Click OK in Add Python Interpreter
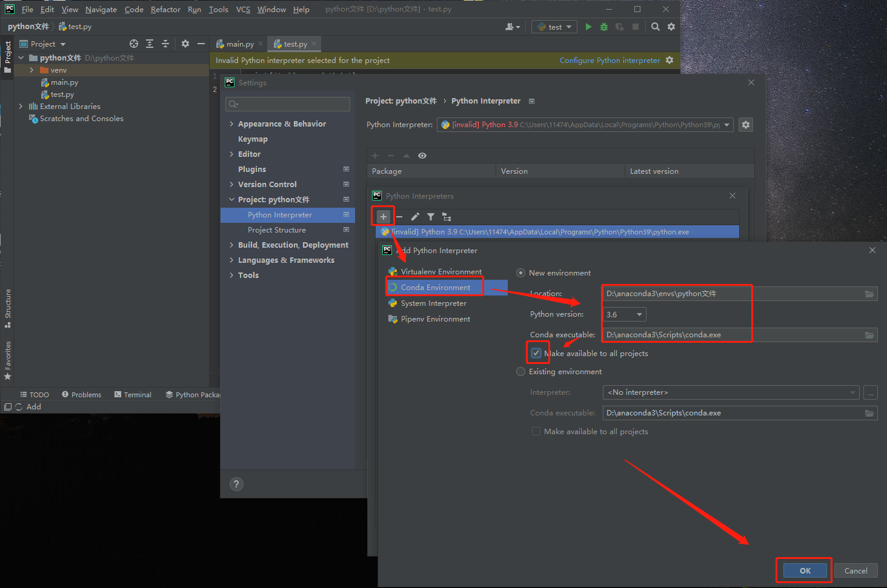 (x=805, y=570)
